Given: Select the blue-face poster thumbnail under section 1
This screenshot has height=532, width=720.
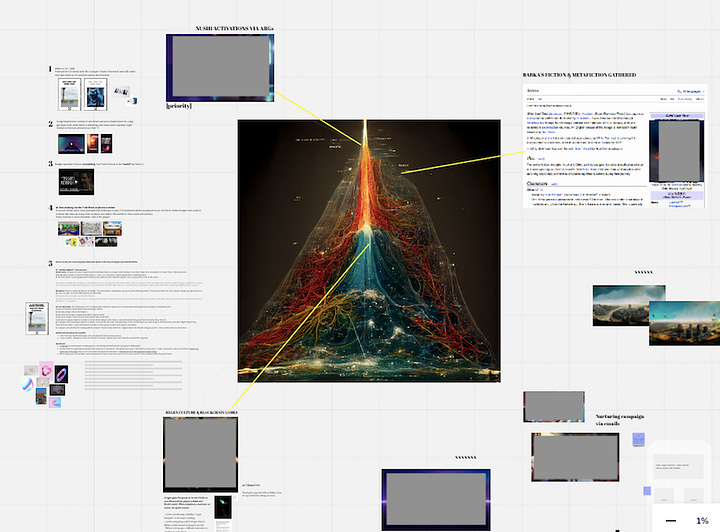Looking at the screenshot, I should point(96,94).
